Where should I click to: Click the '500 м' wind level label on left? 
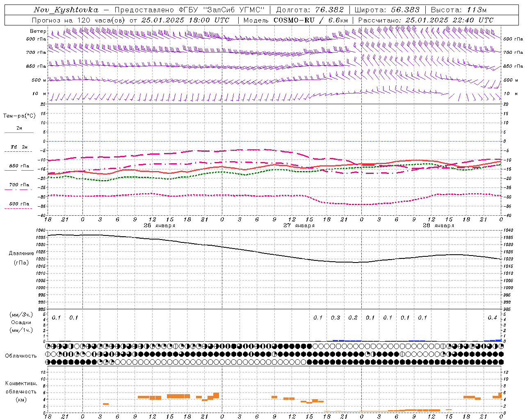pos(39,80)
